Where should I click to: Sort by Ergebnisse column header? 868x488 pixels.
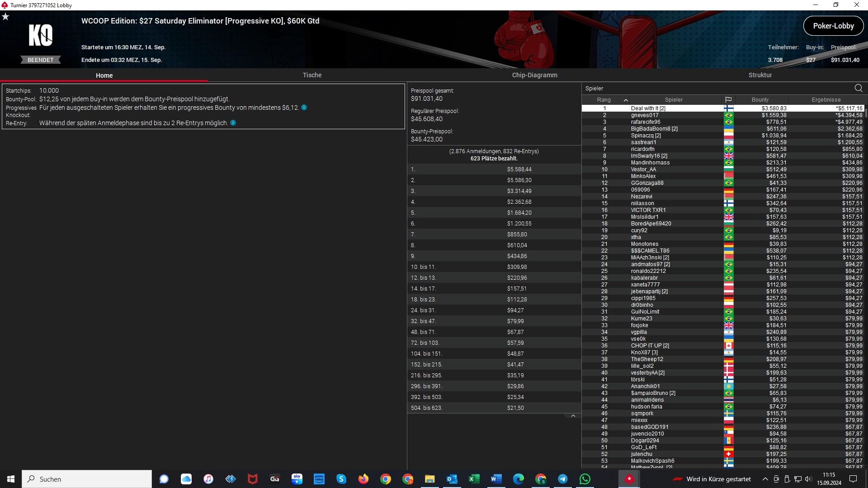826,100
